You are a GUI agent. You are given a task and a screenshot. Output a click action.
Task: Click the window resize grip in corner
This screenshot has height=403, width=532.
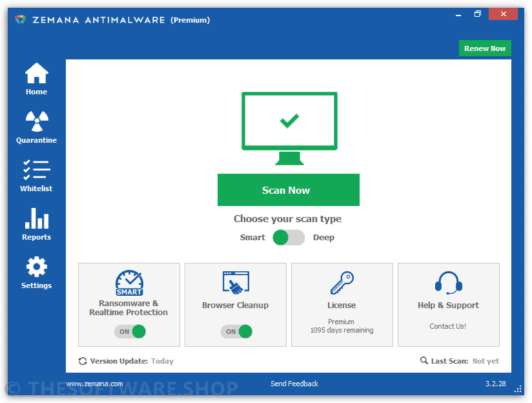[x=518, y=389]
